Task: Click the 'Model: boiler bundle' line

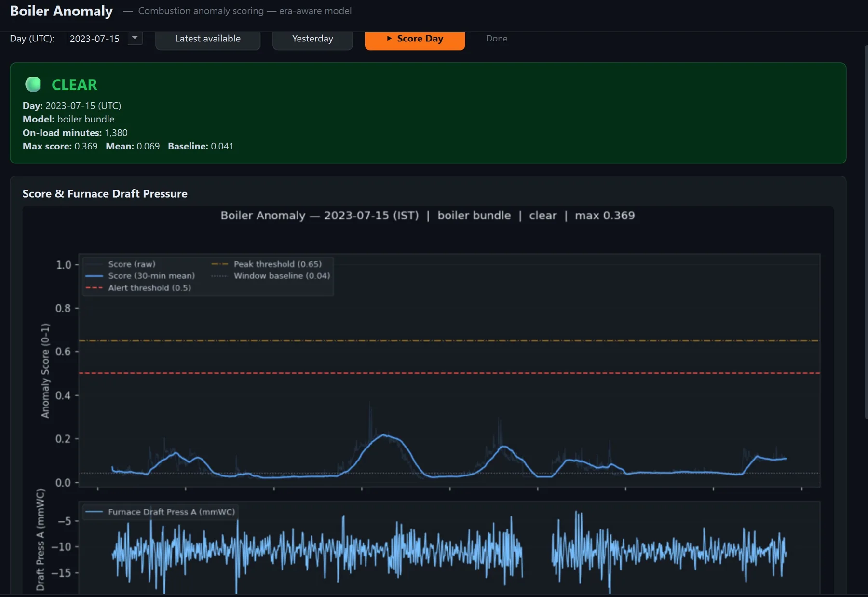Action: click(x=68, y=119)
